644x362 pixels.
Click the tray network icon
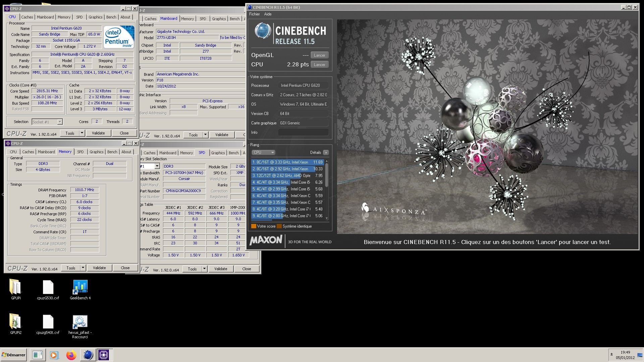(x=640, y=355)
